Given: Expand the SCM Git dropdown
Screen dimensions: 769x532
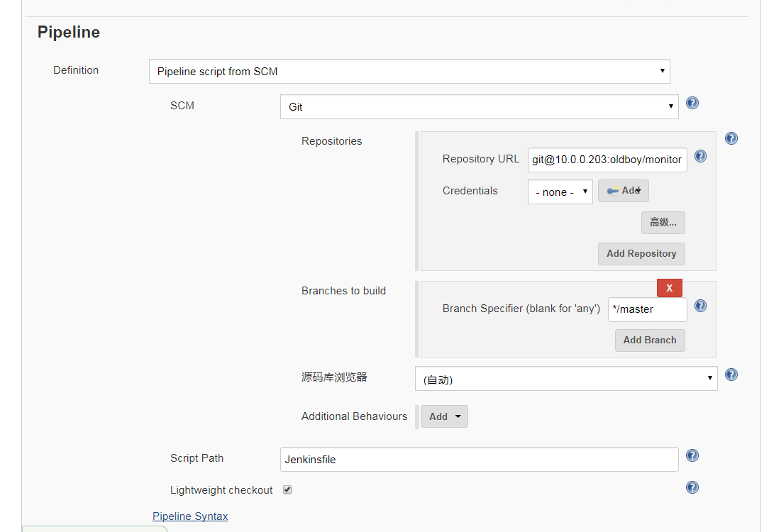Looking at the screenshot, I should pos(479,106).
